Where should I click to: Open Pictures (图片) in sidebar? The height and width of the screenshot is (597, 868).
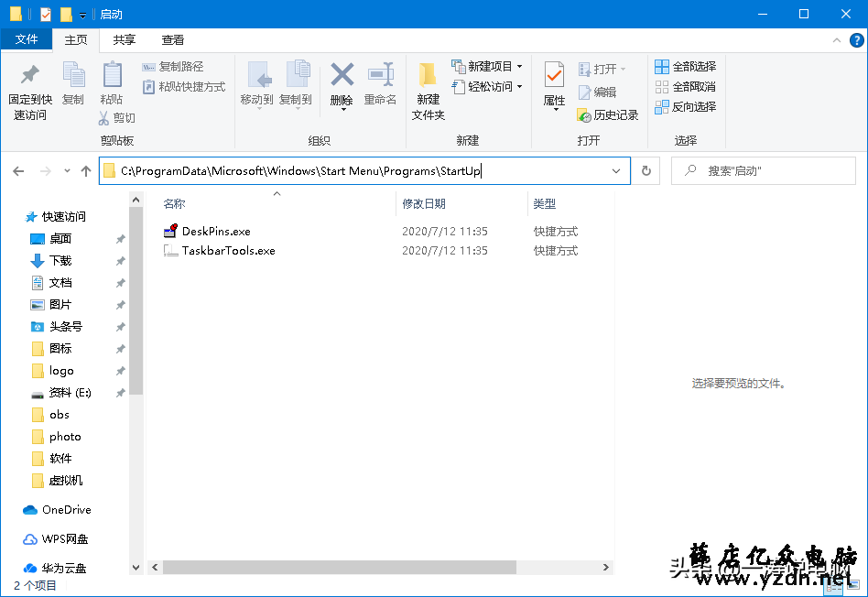point(51,305)
